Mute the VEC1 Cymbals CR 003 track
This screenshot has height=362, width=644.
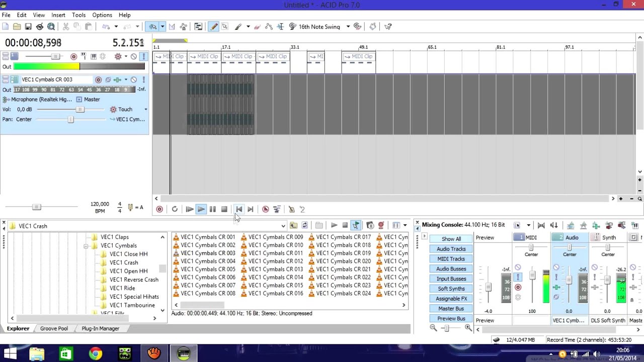tap(134, 79)
